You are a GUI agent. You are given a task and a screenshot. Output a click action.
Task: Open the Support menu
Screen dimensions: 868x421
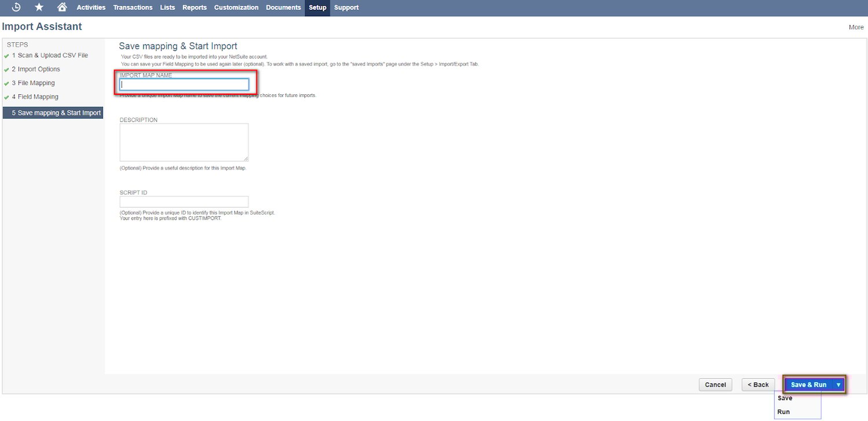pos(346,8)
